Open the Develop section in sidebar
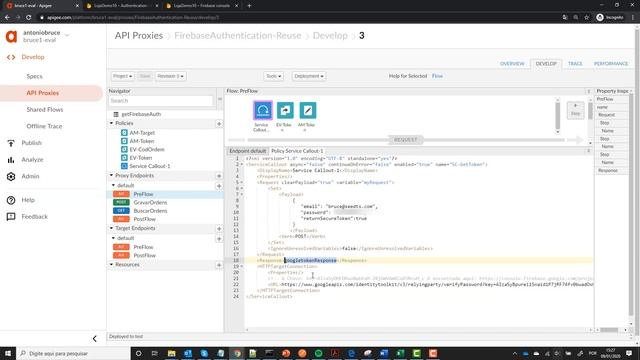 coord(33,57)
